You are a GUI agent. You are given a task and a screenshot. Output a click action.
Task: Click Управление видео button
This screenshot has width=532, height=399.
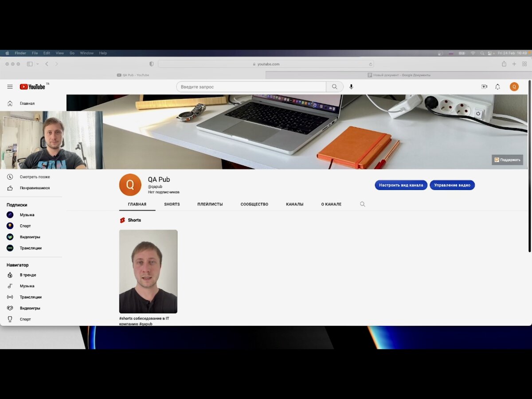click(452, 185)
